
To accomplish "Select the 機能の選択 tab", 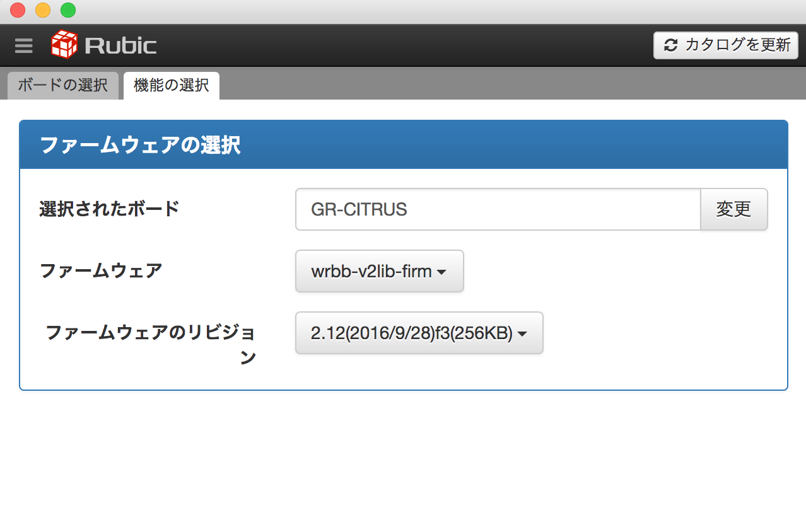I will point(171,85).
